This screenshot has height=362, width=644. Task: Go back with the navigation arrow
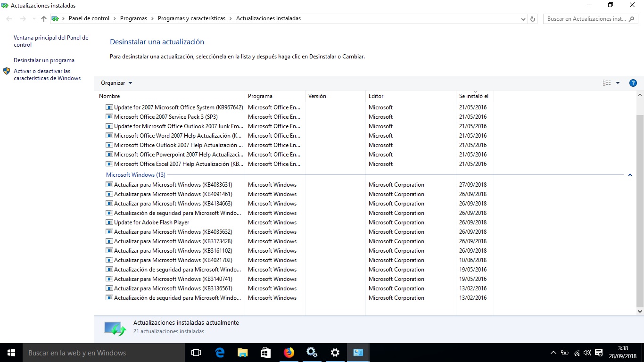coord(9,19)
